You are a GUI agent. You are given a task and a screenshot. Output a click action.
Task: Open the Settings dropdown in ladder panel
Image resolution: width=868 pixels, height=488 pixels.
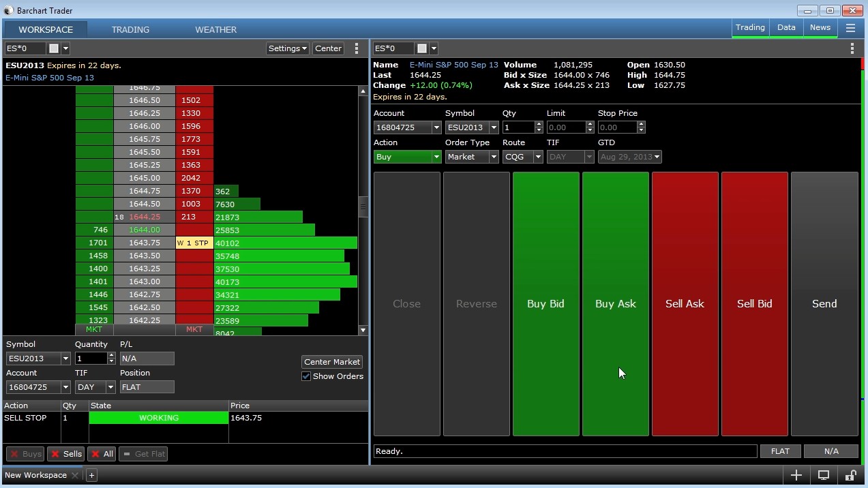287,48
